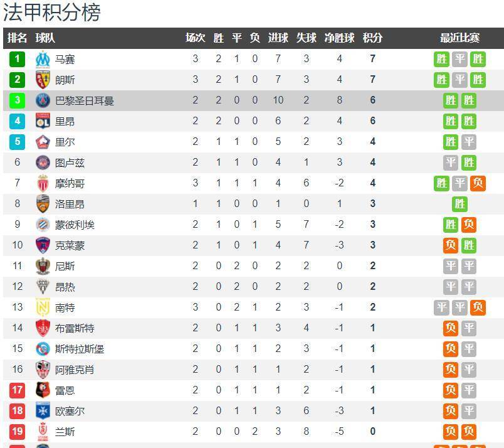Viewport: 504px width, 448px height.
Task: Click the 场次 column header
Action: [x=195, y=38]
